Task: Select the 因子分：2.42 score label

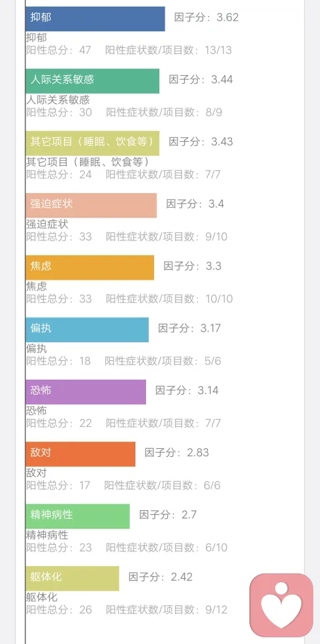Action: click(x=161, y=577)
